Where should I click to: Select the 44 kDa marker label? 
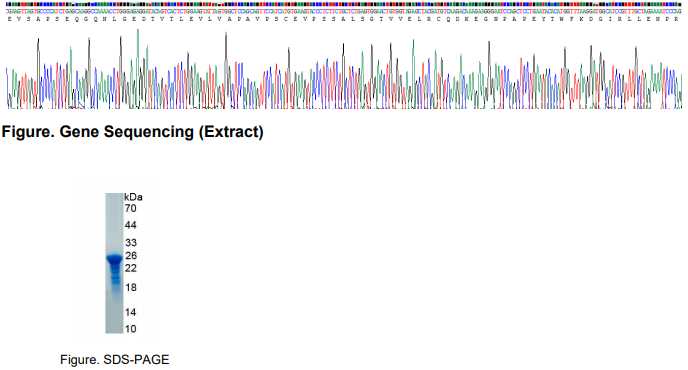click(131, 225)
